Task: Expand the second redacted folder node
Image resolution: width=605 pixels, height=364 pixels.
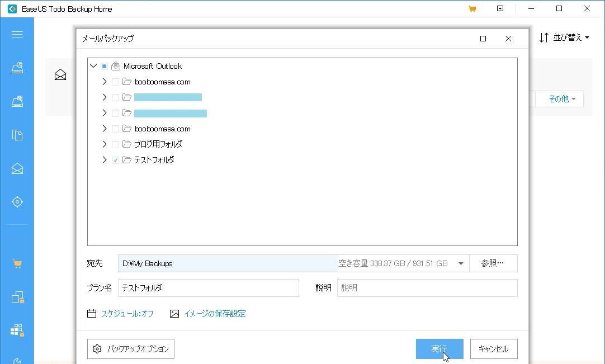Action: pyautogui.click(x=104, y=113)
